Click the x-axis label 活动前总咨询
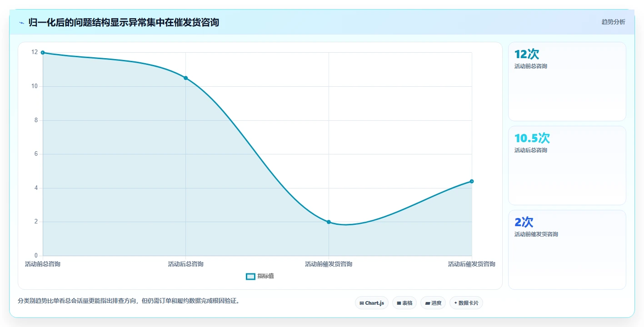The height and width of the screenshot is (327, 644). coord(43,264)
